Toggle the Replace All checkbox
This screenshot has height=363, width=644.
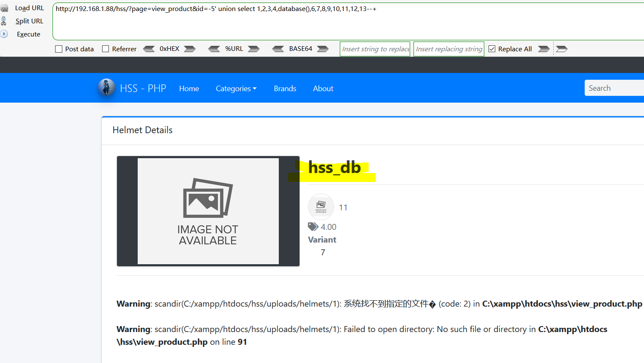(492, 49)
